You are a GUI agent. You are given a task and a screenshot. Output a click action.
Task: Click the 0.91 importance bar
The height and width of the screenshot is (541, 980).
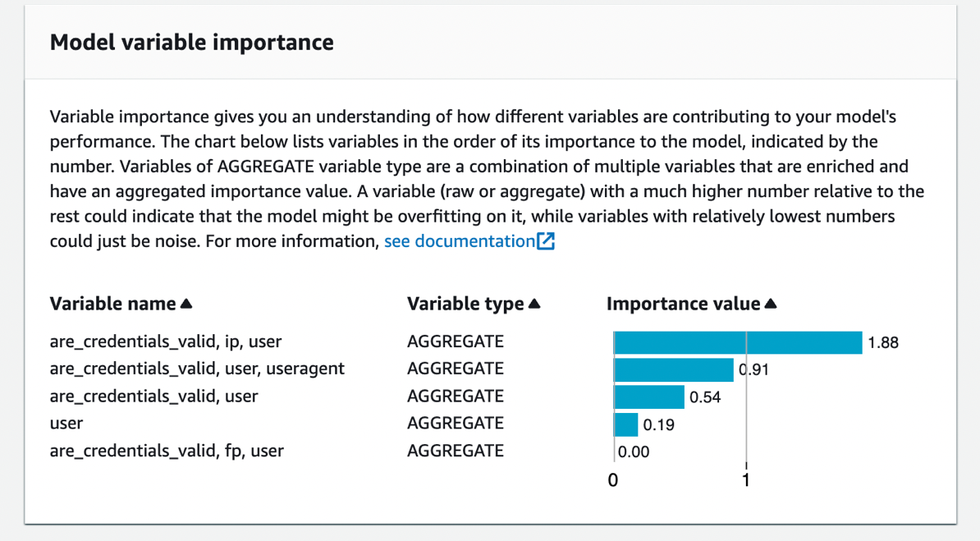pyautogui.click(x=673, y=369)
